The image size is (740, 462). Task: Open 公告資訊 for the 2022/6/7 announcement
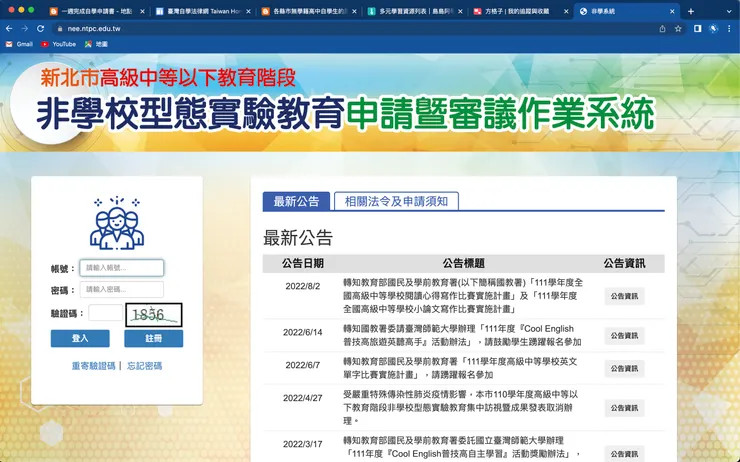(x=624, y=369)
